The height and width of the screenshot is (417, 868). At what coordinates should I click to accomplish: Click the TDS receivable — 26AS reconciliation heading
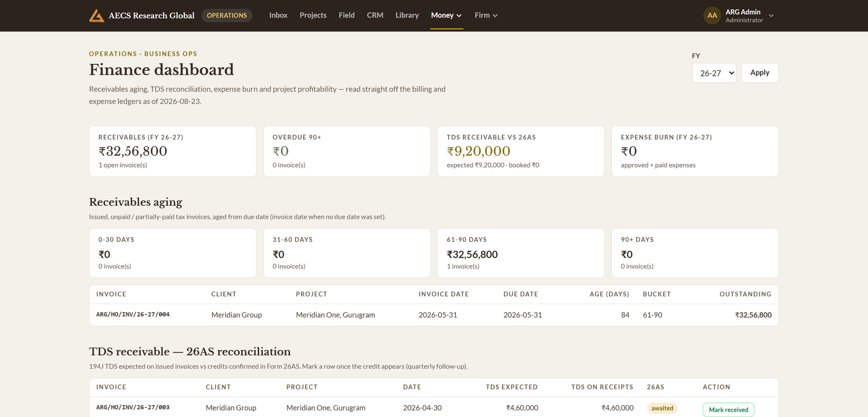[x=190, y=352]
